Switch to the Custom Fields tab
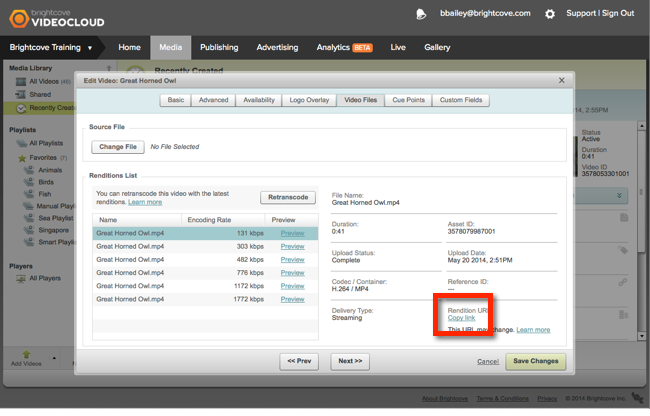Screen dimensions: 650x416 pos(461,100)
